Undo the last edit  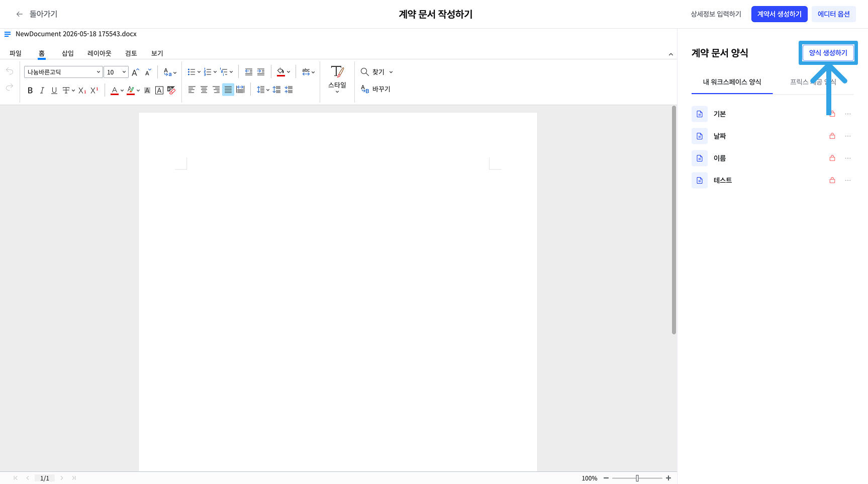(x=10, y=71)
